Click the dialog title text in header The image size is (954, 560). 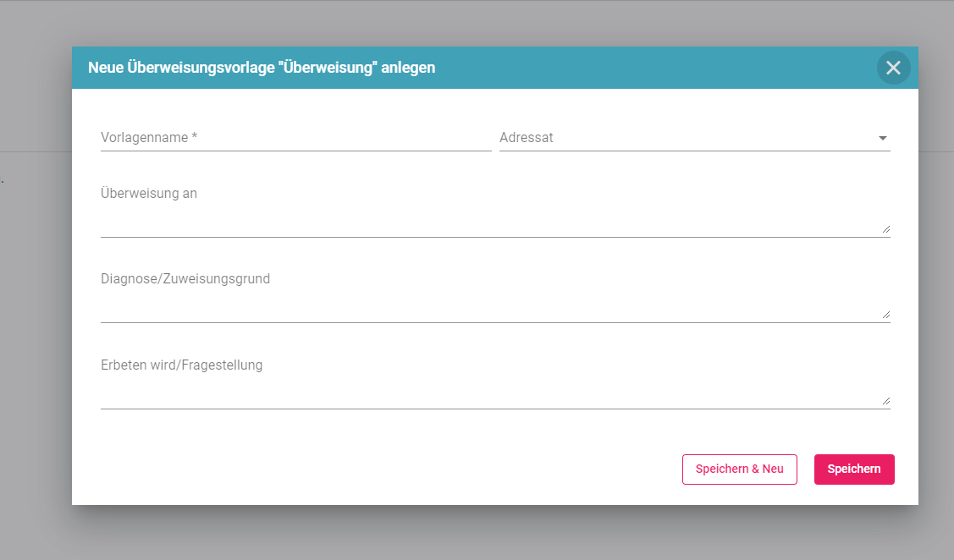pos(262,68)
